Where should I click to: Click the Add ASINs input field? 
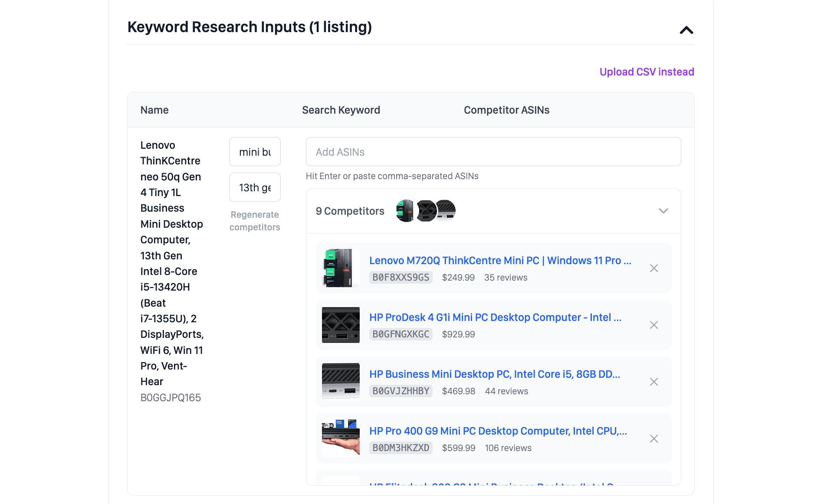click(x=493, y=152)
